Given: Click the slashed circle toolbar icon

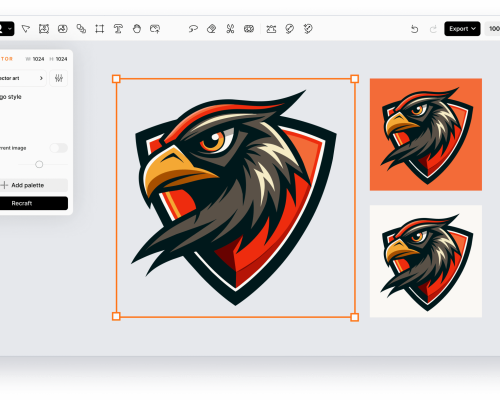Looking at the screenshot, I should click(x=290, y=29).
